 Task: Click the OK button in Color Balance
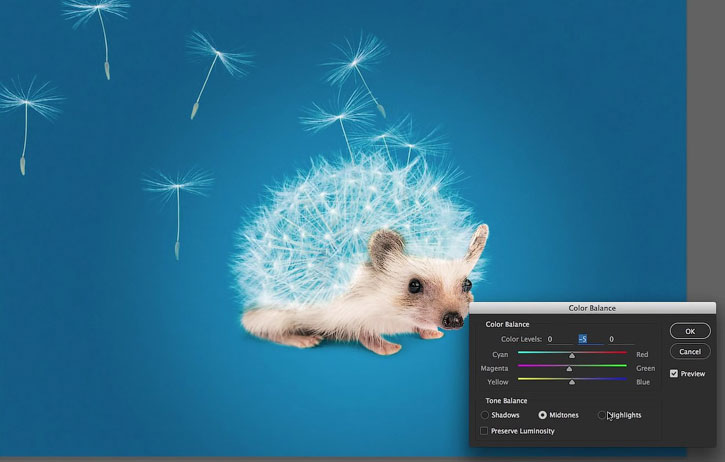click(x=690, y=331)
